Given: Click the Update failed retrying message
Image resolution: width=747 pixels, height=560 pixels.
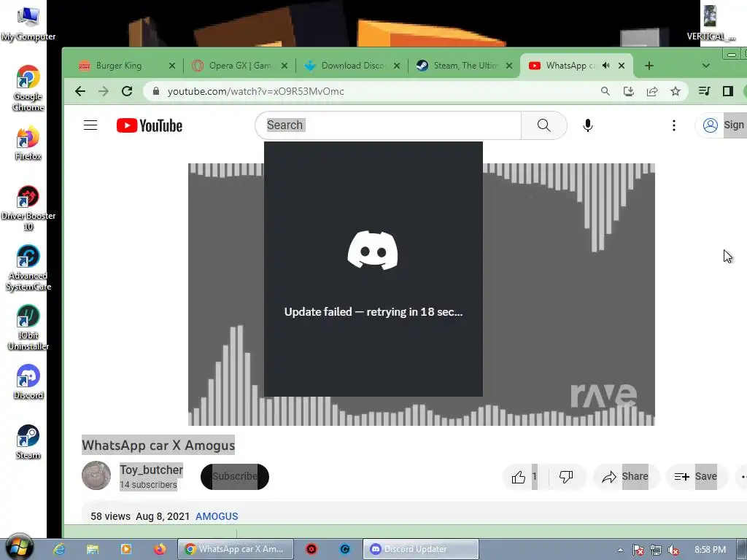Looking at the screenshot, I should [373, 312].
